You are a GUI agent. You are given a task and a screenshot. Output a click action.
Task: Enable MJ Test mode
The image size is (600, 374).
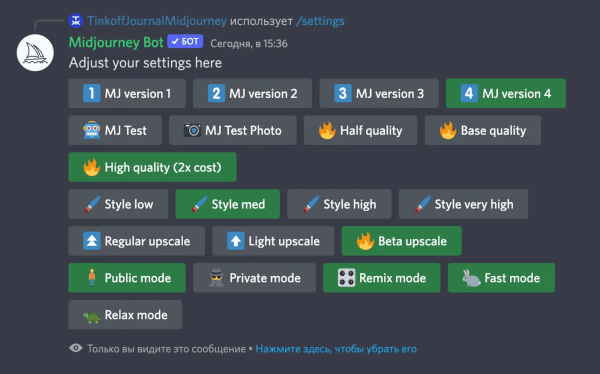pos(115,130)
